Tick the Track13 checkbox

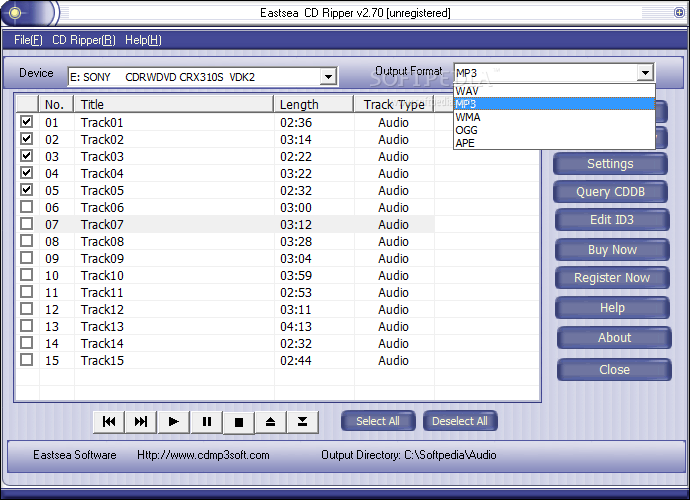click(26, 326)
